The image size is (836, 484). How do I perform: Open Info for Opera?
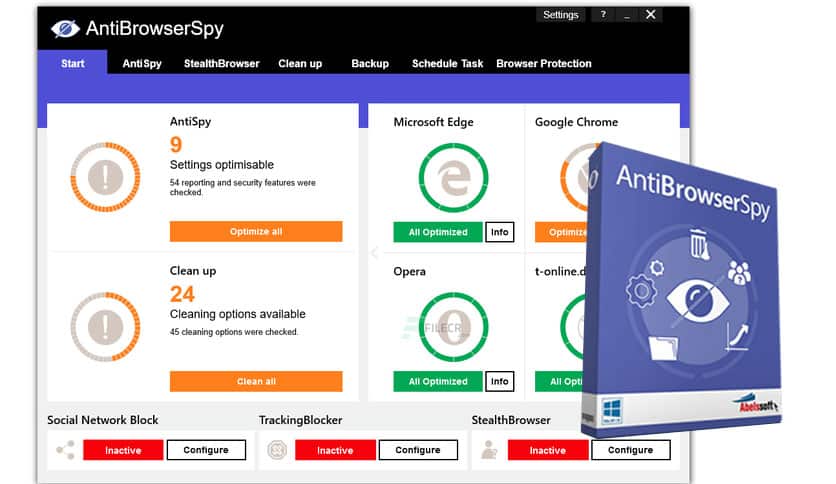coord(500,381)
